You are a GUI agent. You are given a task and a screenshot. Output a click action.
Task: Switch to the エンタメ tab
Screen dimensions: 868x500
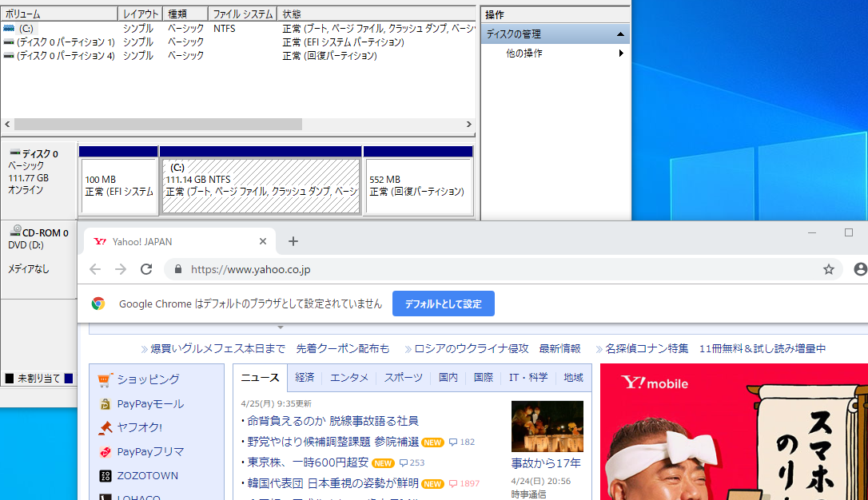(348, 377)
